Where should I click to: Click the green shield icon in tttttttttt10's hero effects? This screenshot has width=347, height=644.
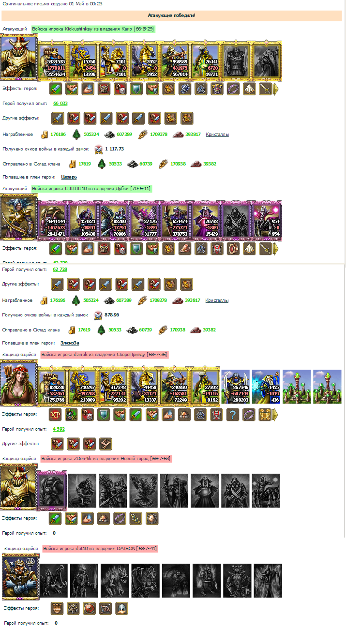pos(136,249)
